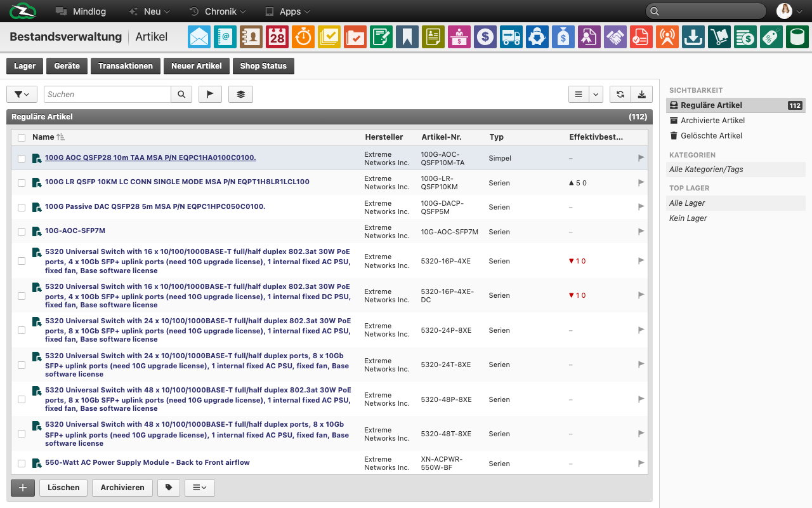This screenshot has width=812, height=508.
Task: Open the user avatar menu
Action: tap(789, 11)
